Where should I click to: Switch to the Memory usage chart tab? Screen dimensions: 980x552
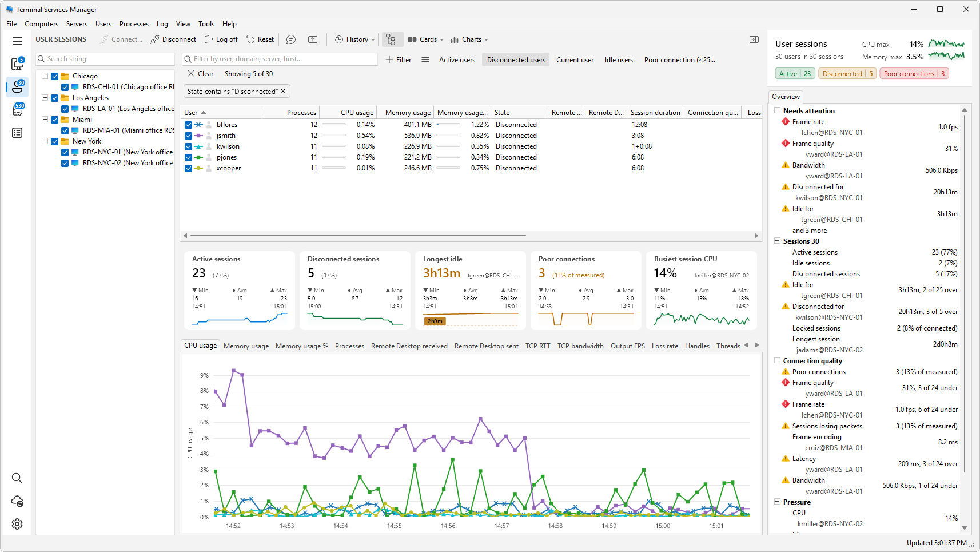pyautogui.click(x=246, y=346)
